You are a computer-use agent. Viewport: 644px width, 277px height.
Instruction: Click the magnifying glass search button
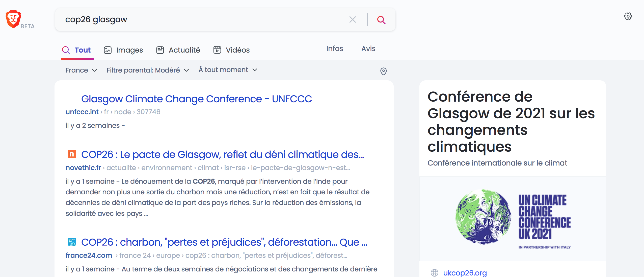[381, 20]
